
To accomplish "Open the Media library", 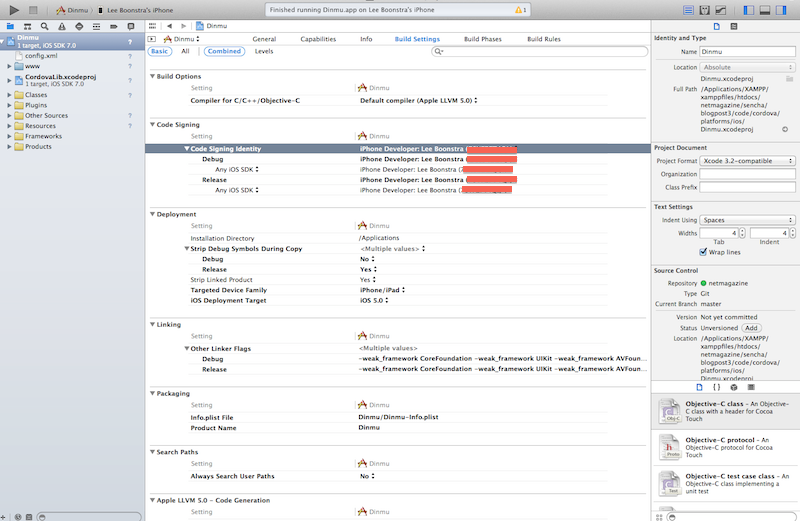I will point(751,387).
